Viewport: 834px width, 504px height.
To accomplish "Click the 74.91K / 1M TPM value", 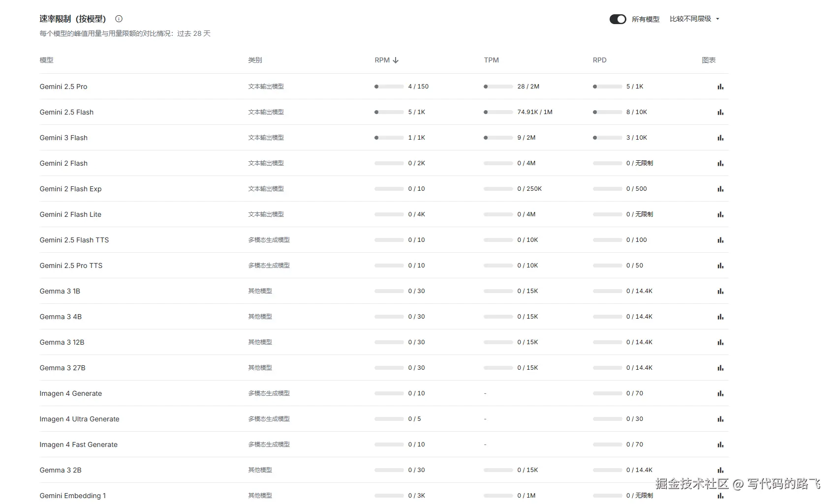I will (x=535, y=112).
